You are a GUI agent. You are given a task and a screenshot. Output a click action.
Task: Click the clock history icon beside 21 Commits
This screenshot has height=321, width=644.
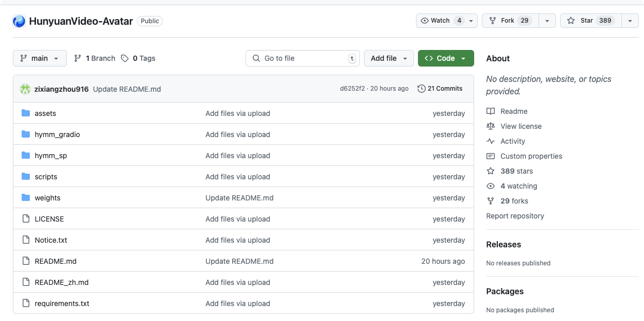tap(421, 89)
